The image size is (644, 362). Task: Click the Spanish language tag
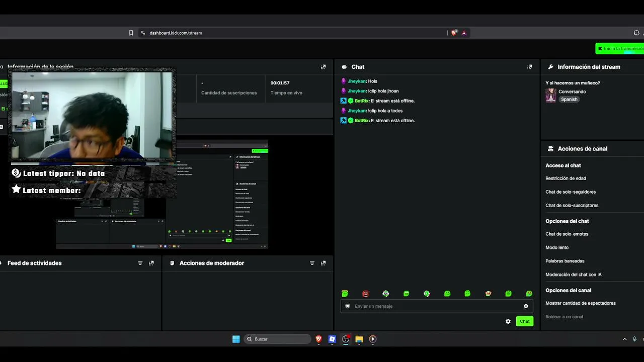(569, 100)
